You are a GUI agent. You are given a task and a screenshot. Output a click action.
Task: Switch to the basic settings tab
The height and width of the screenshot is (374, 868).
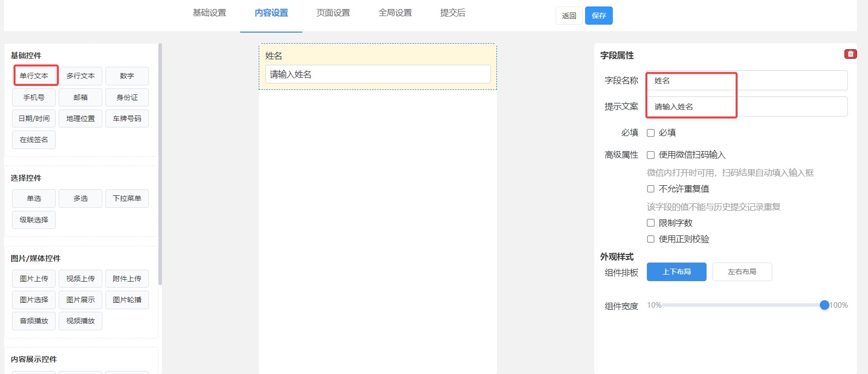210,13
